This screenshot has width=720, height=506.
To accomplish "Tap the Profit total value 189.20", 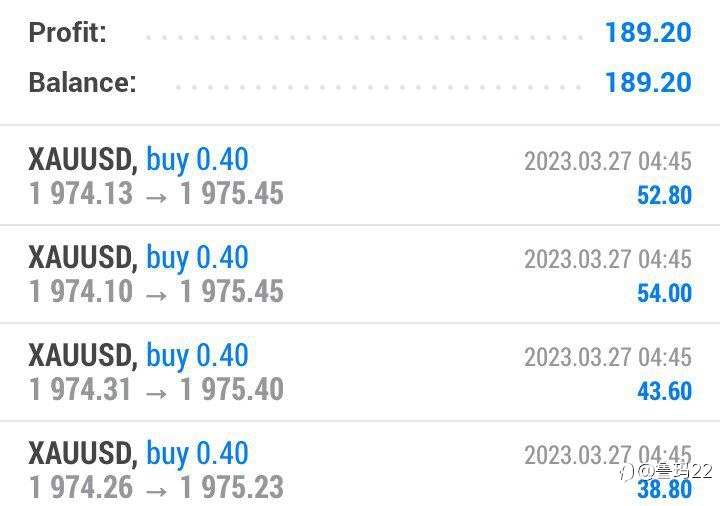I will pyautogui.click(x=648, y=33).
